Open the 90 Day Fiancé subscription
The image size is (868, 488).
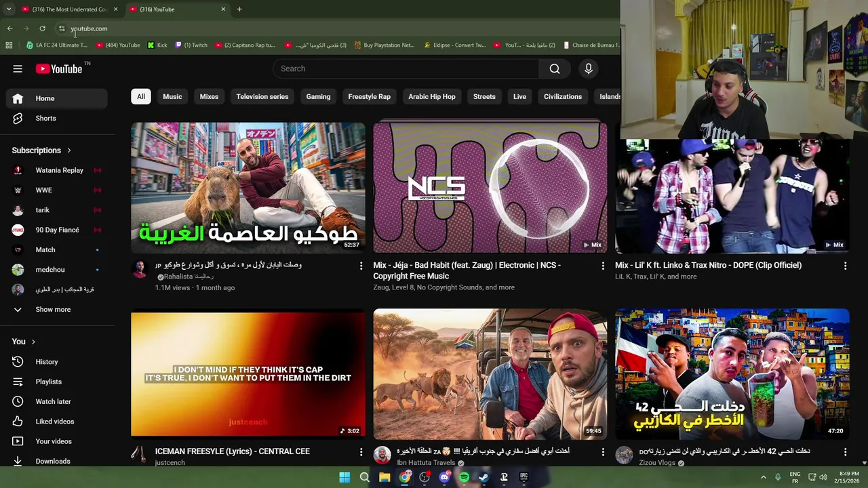click(57, 230)
